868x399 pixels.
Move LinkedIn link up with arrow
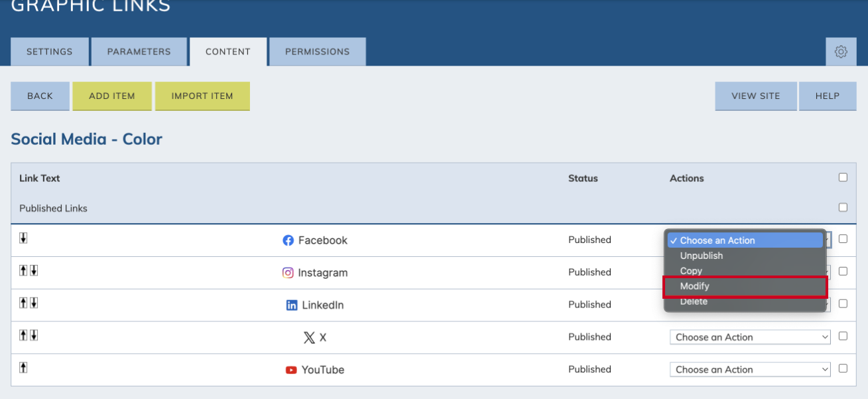tap(23, 303)
